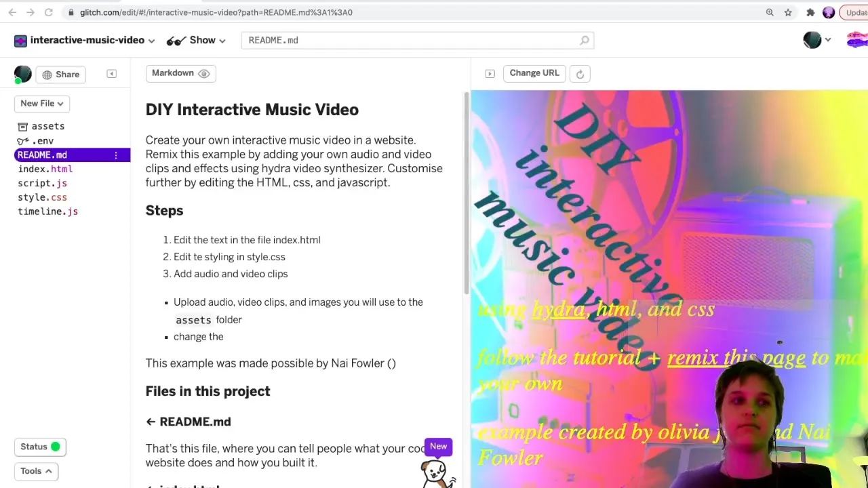
Task: Collapse the file sidebar with arrow icon
Action: coord(111,74)
